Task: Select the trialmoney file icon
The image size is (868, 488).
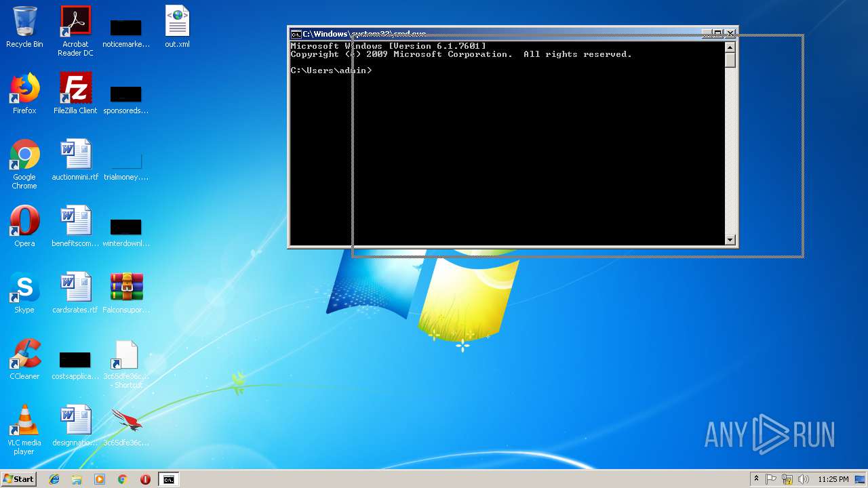Action: pyautogui.click(x=126, y=166)
